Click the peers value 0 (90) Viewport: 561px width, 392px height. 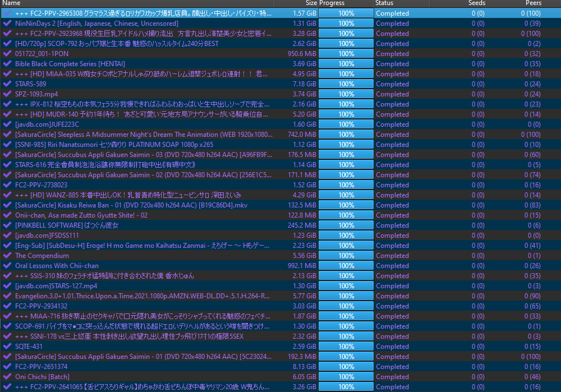click(532, 296)
